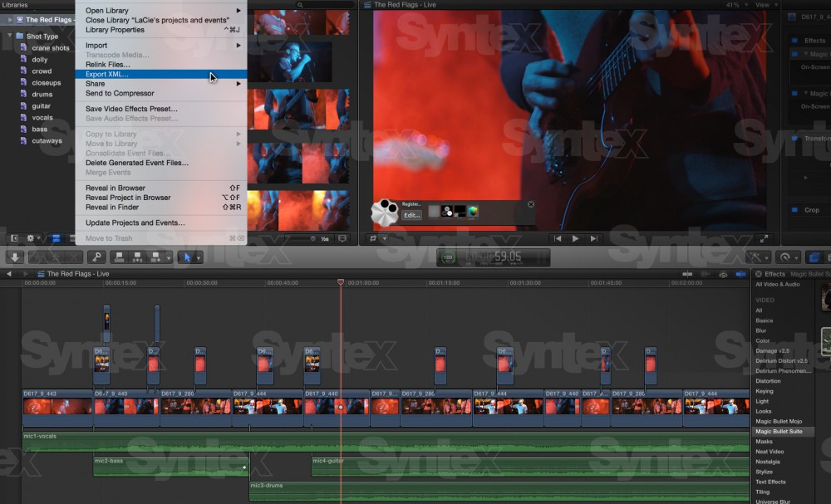Jump to previous edit in viewer

coord(558,239)
